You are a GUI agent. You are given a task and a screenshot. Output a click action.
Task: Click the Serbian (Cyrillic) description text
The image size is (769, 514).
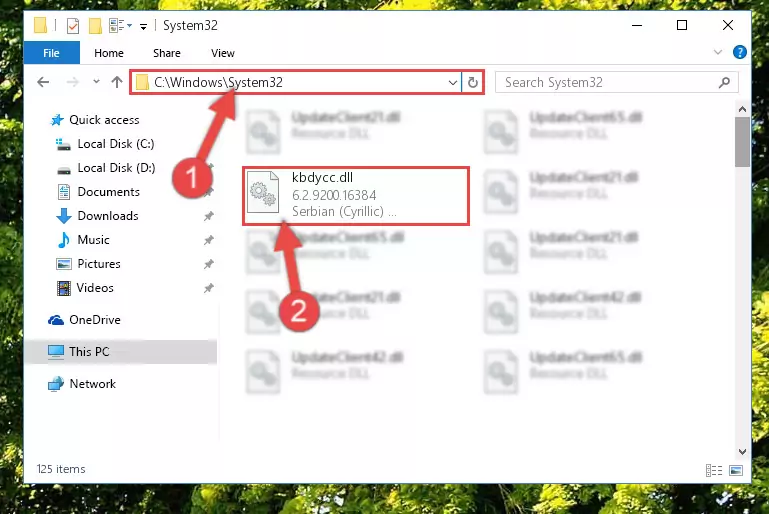pyautogui.click(x=344, y=211)
